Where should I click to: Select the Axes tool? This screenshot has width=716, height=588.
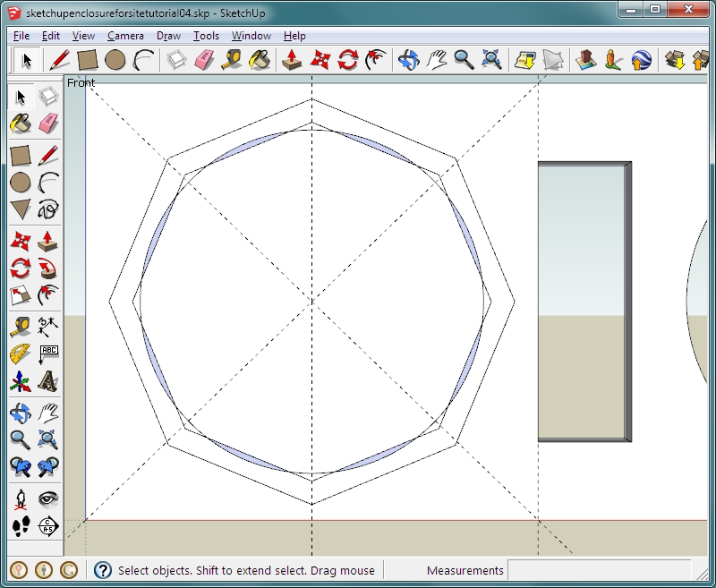coord(21,381)
